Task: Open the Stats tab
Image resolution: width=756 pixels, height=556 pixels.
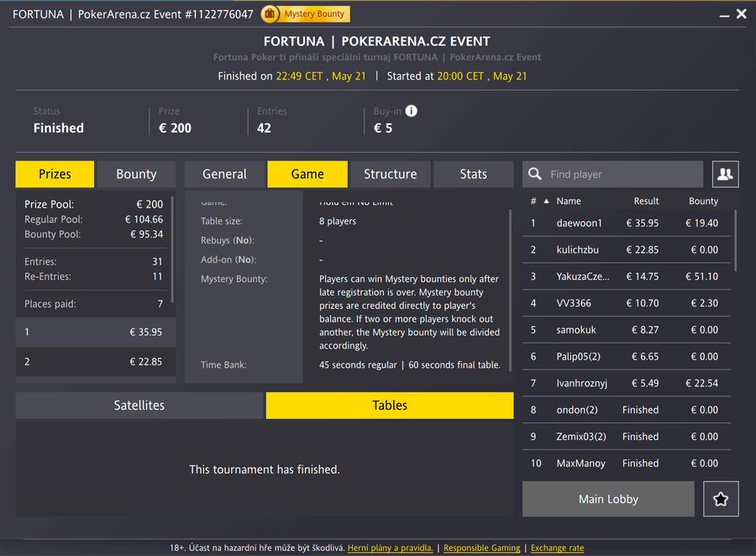Action: pos(474,174)
